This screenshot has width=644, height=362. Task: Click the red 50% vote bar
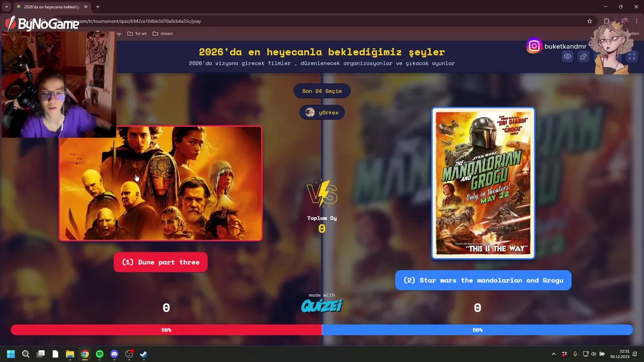point(166,330)
